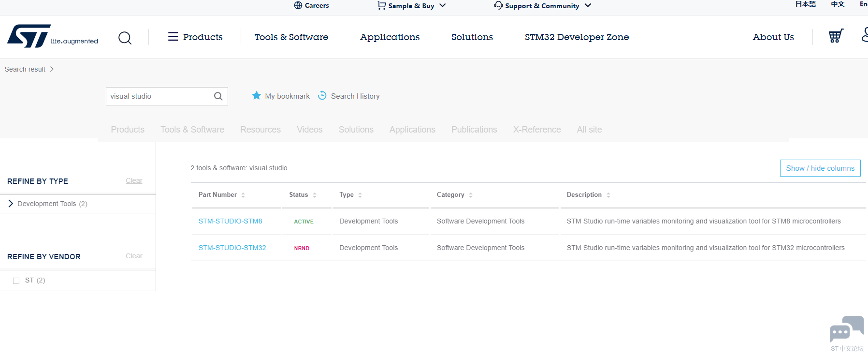Open the STM-STUDIO-STM8 part link

(x=231, y=221)
